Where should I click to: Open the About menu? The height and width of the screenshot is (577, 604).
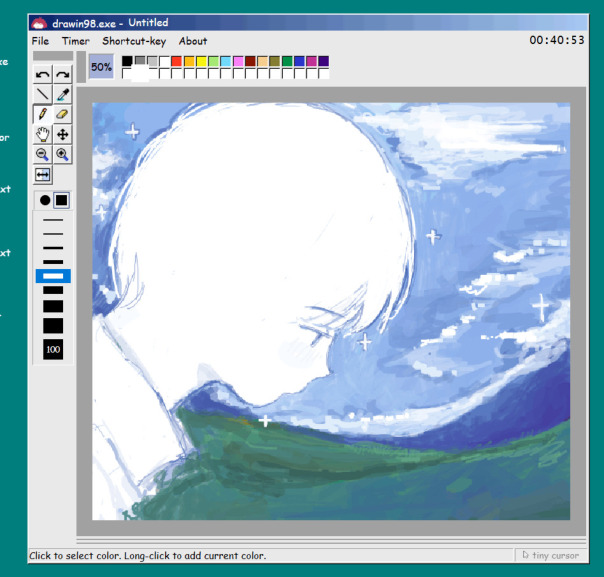click(193, 41)
